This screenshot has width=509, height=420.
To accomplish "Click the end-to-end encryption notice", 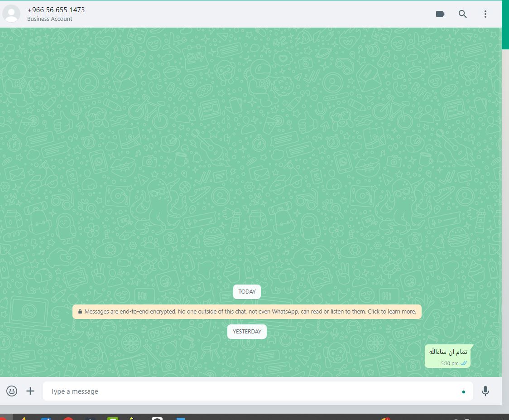I will 247,312.
